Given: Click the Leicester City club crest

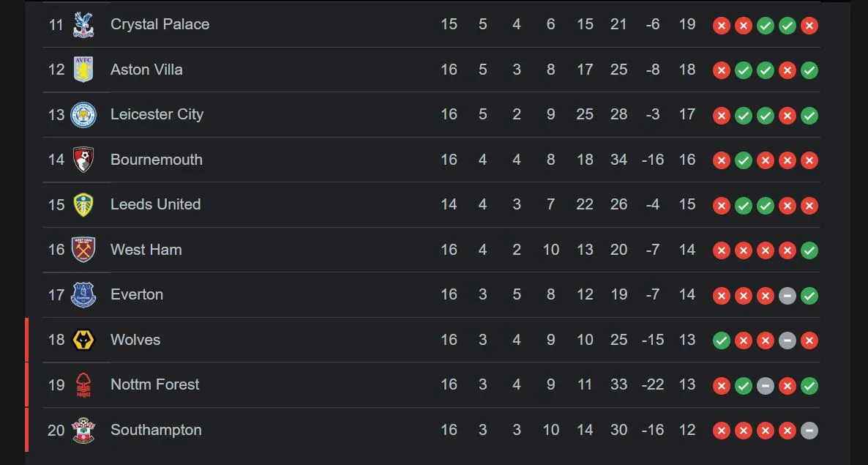Looking at the screenshot, I should (83, 115).
